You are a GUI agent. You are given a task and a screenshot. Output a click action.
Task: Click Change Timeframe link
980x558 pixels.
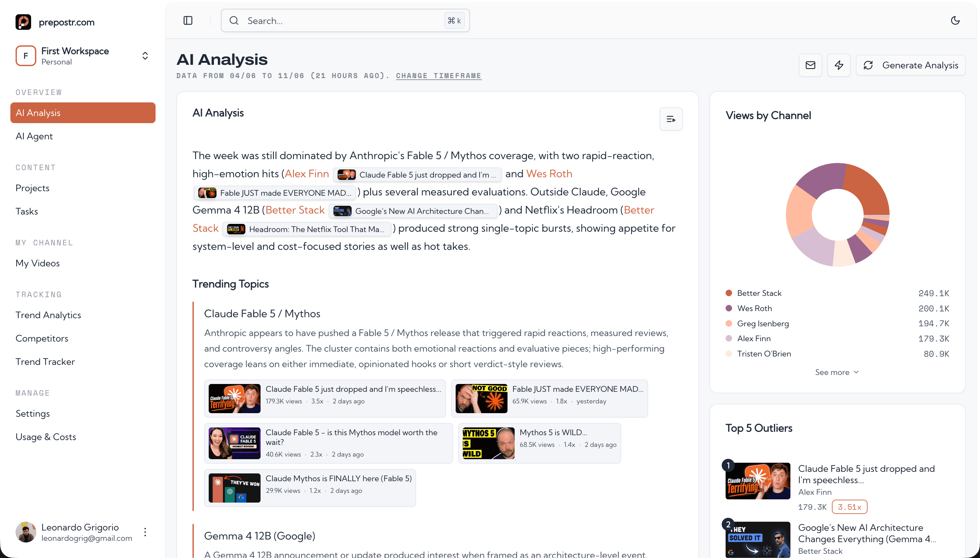click(438, 76)
